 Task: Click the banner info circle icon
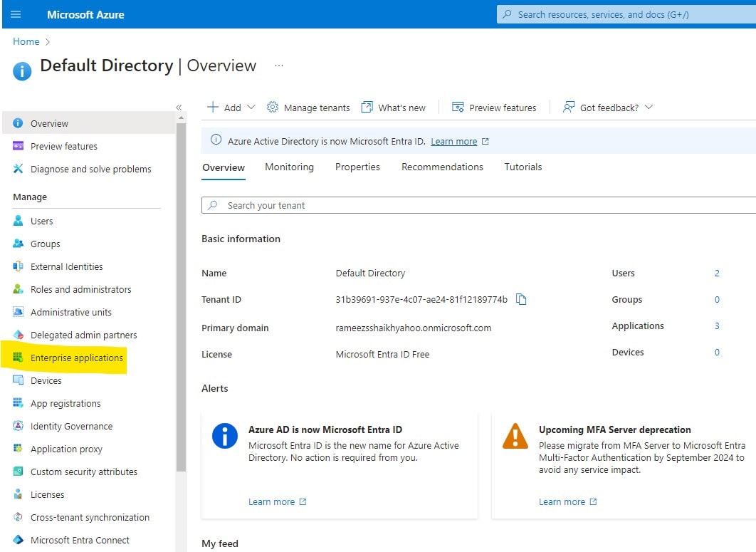[x=216, y=140]
